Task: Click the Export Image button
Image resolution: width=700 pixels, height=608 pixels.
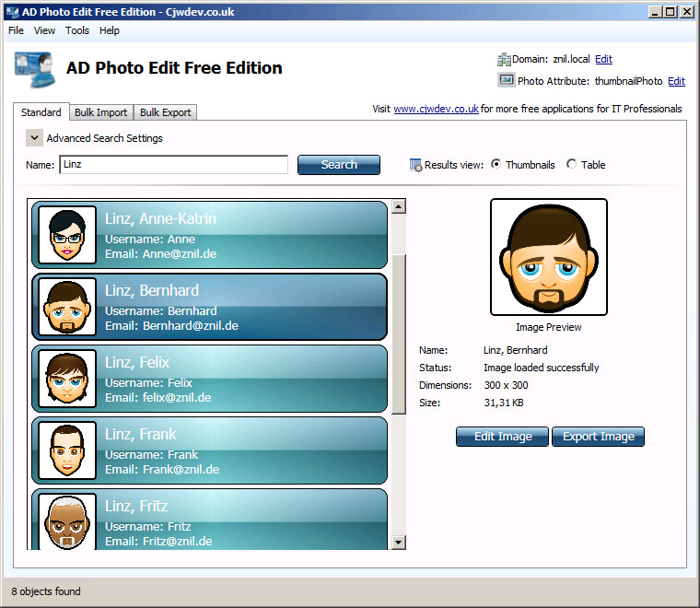Action: 598,437
